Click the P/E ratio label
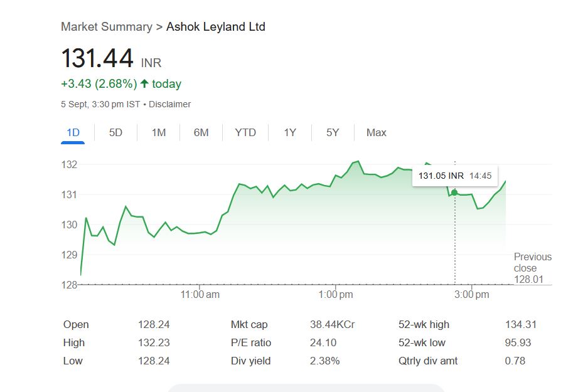578x392 pixels. click(x=251, y=343)
